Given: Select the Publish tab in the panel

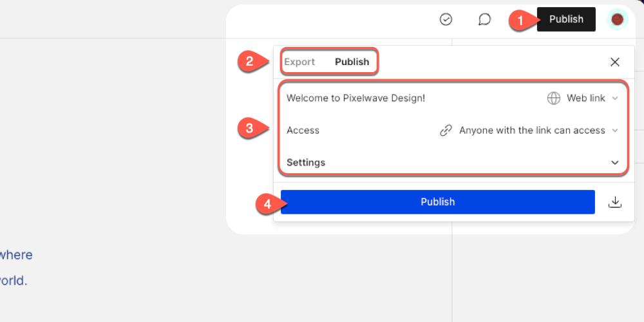Looking at the screenshot, I should (352, 62).
